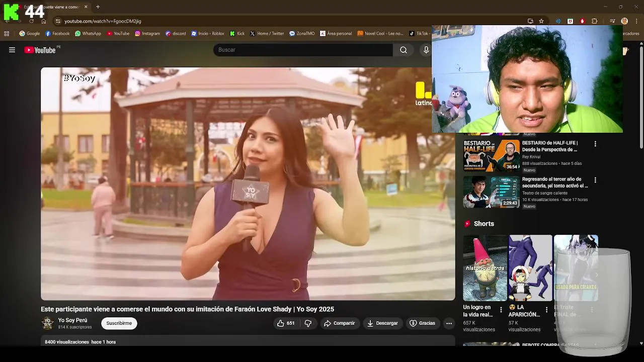This screenshot has width=644, height=362.
Task: Like the video with 651 likes
Action: tap(286, 323)
